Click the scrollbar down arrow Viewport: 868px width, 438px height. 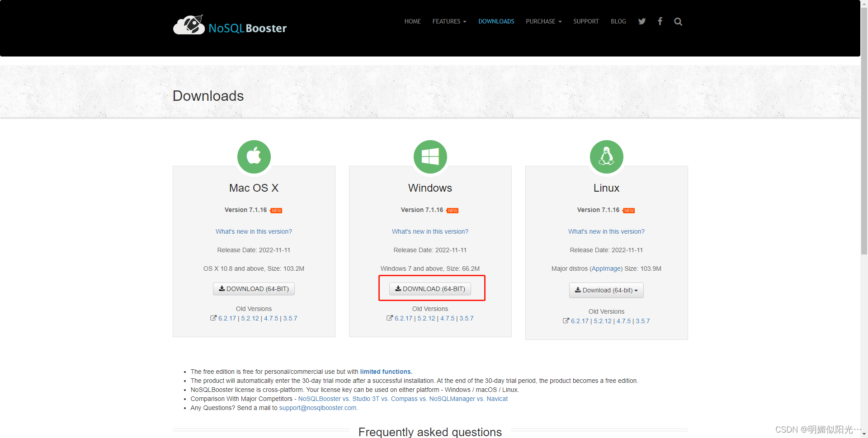864,434
